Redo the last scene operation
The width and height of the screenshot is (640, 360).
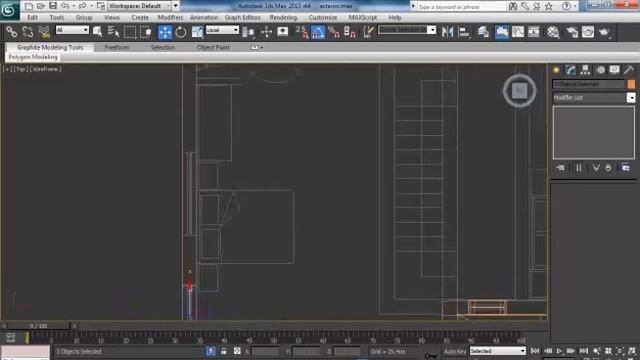(82, 6)
